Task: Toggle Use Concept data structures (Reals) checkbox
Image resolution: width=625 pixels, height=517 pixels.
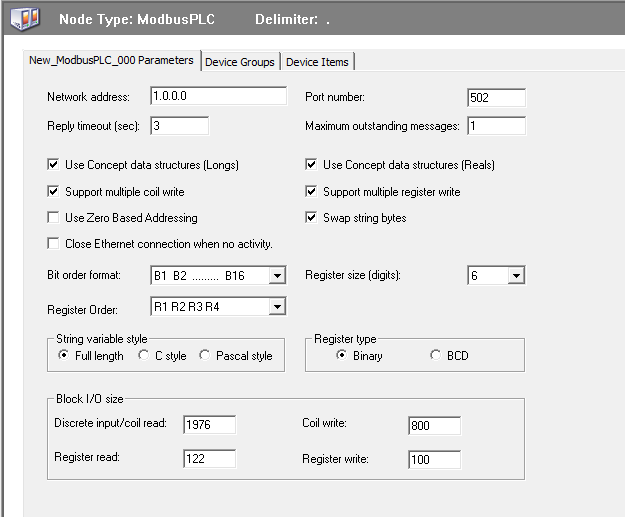Action: tap(312, 165)
